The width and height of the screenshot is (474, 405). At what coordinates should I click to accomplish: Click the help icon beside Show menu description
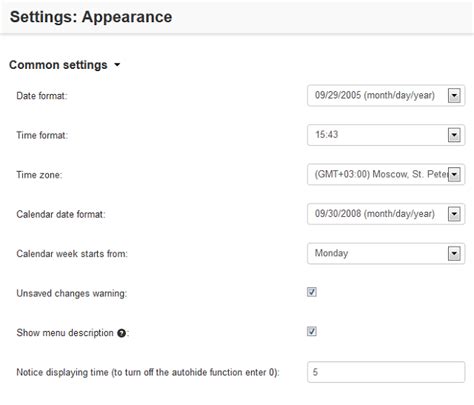tap(121, 333)
